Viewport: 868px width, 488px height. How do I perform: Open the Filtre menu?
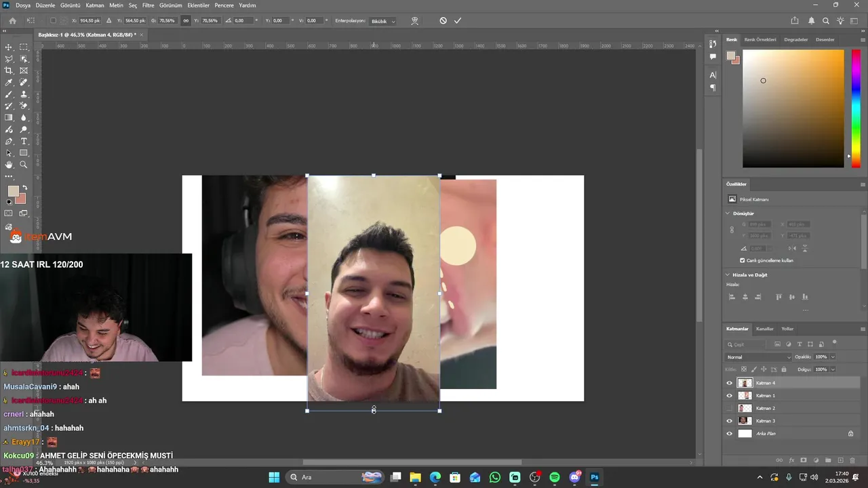click(148, 5)
